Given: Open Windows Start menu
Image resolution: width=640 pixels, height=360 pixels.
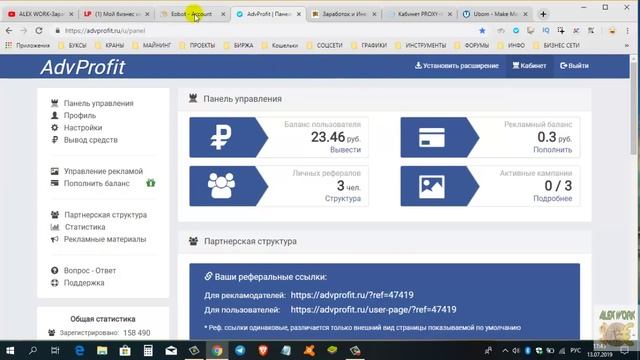Looking at the screenshot, I should coord(10,351).
